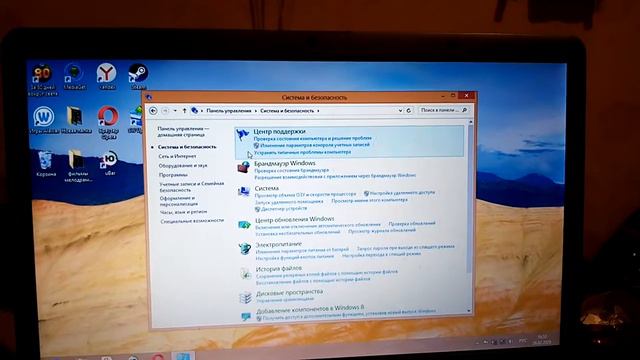Go up one level with the up arrow
The image size is (640, 360).
click(184, 111)
